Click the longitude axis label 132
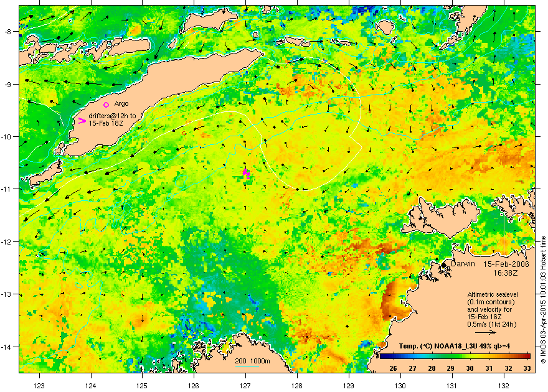 pyautogui.click(x=504, y=386)
